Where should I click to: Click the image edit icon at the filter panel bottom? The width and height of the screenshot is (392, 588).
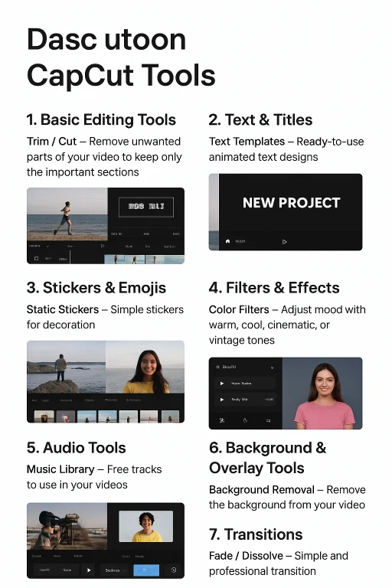(222, 421)
